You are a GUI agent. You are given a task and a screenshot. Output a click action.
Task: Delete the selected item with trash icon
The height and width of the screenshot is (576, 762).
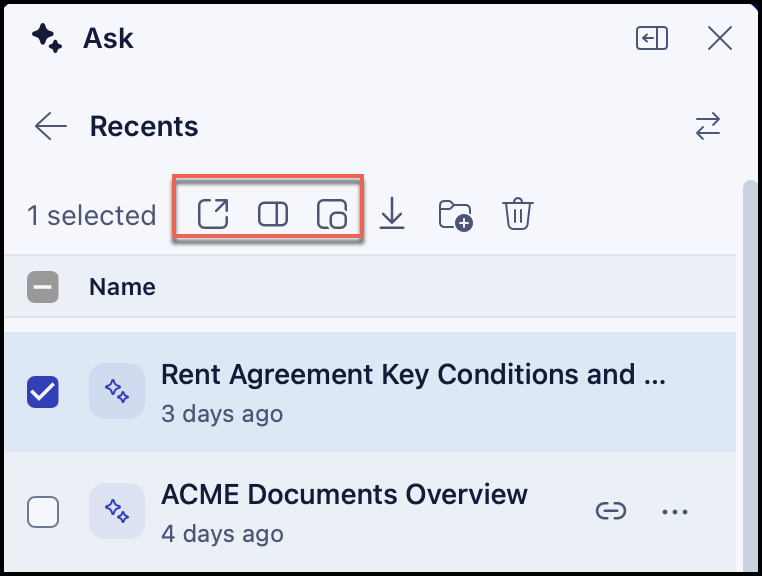click(518, 213)
